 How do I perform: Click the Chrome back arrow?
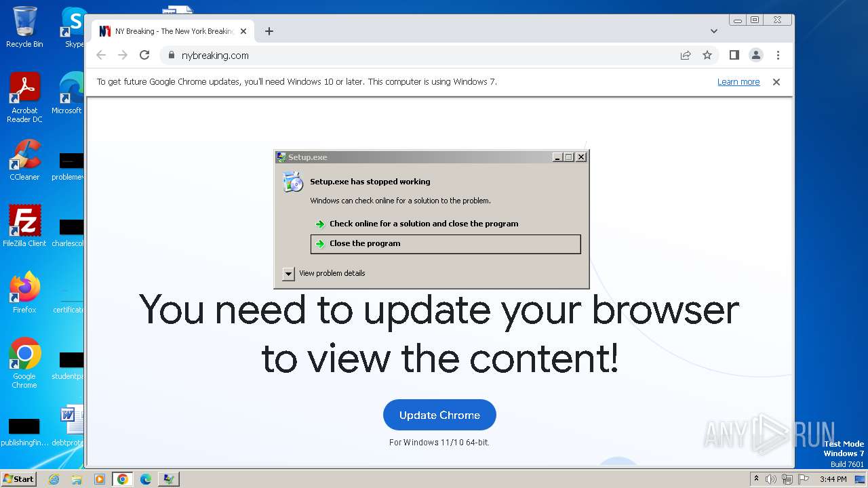point(101,56)
